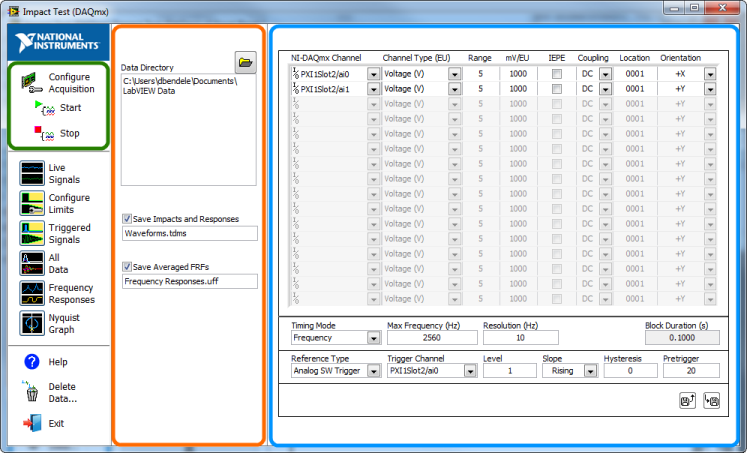
Task: Click the Pretrigger field showing 20
Action: pyautogui.click(x=691, y=371)
